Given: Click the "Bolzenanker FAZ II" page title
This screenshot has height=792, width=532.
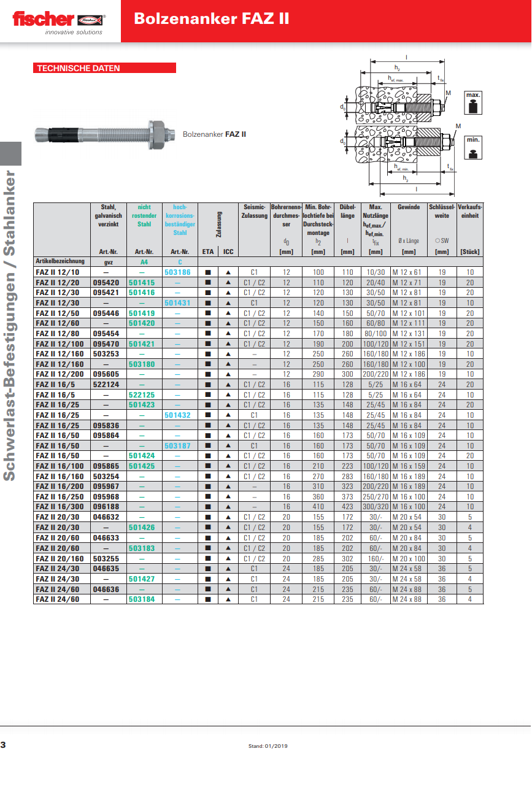Looking at the screenshot, I should pyautogui.click(x=211, y=19).
